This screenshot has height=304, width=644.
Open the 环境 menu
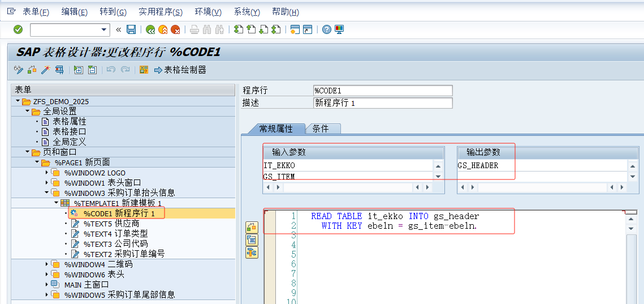click(208, 12)
